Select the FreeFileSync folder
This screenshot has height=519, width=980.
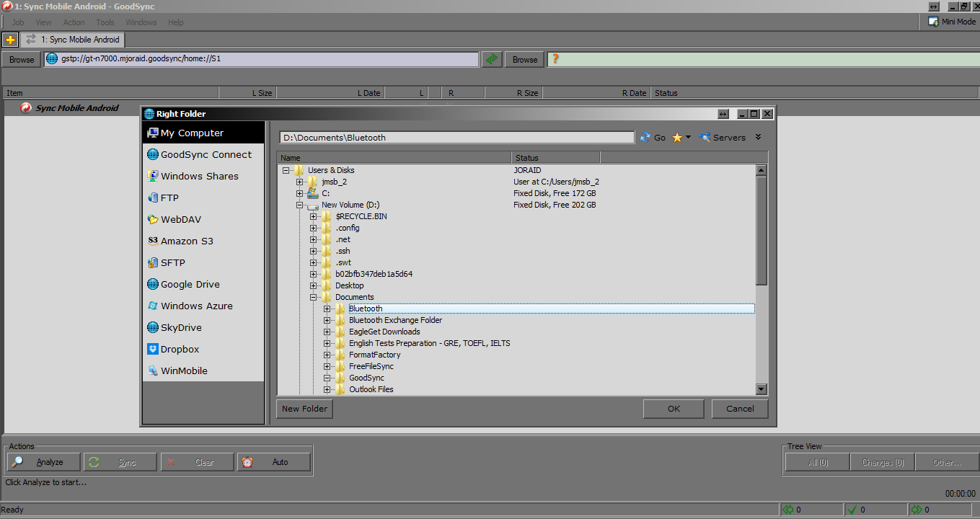pyautogui.click(x=371, y=366)
